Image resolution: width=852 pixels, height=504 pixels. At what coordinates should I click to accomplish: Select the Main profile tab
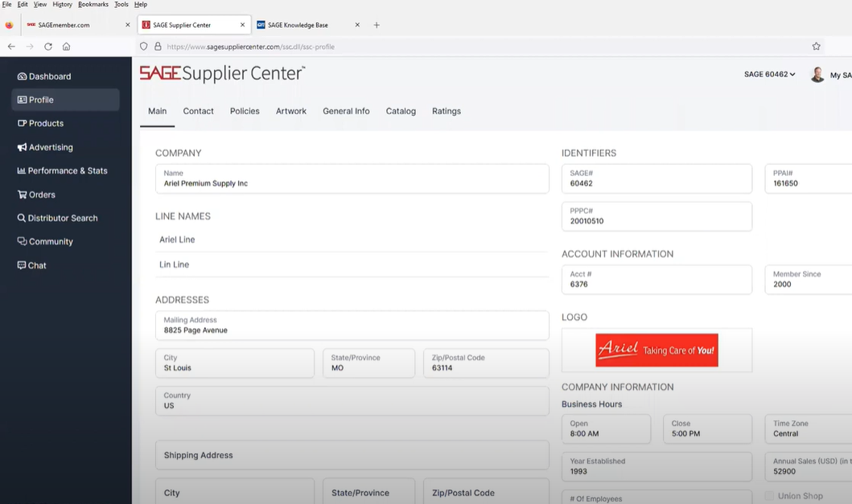click(x=158, y=112)
